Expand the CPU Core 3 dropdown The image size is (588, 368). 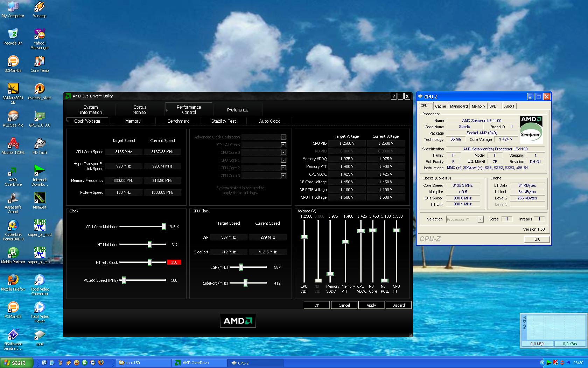click(283, 176)
